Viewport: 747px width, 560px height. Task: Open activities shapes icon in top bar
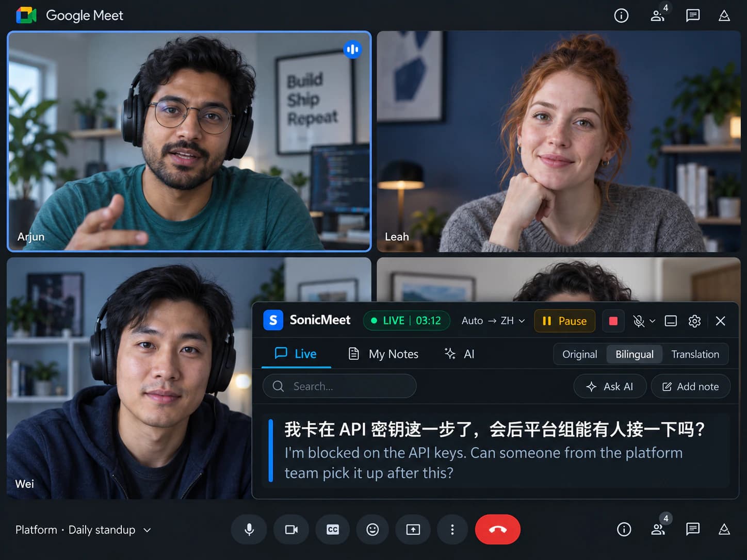tap(724, 15)
